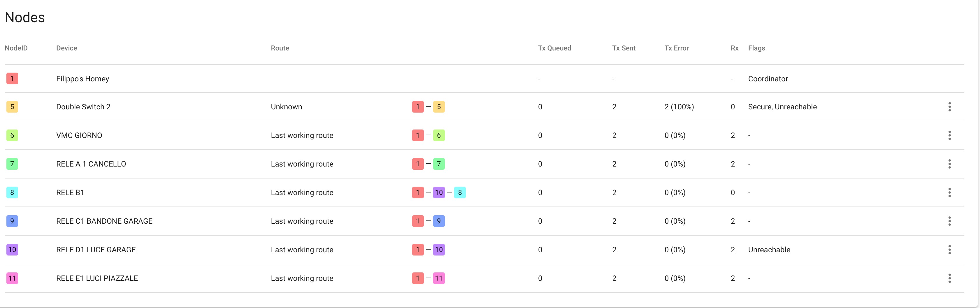The height and width of the screenshot is (308, 980).
Task: Click the Device column header
Action: (x=66, y=48)
